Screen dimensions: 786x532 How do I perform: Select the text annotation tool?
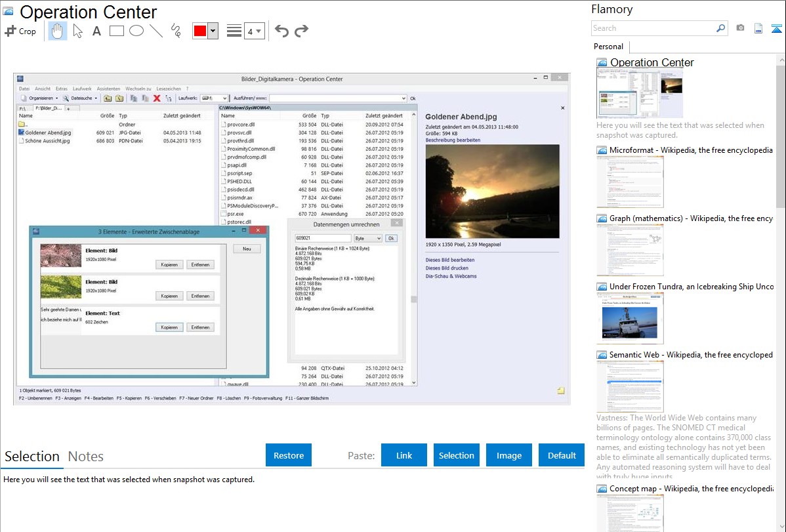pyautogui.click(x=96, y=31)
